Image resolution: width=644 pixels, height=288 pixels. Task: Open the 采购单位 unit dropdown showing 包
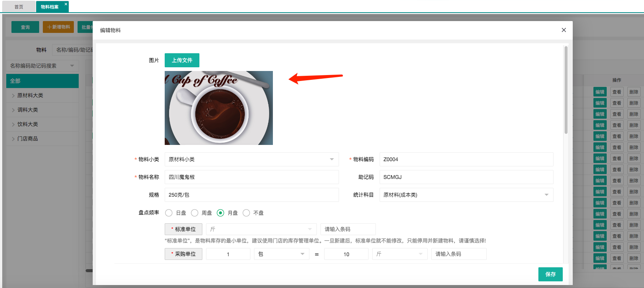tap(281, 254)
